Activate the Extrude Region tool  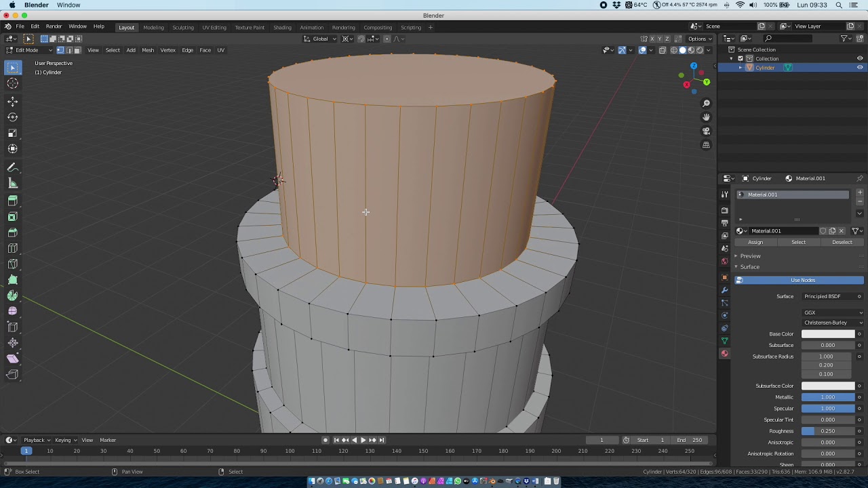[12, 201]
